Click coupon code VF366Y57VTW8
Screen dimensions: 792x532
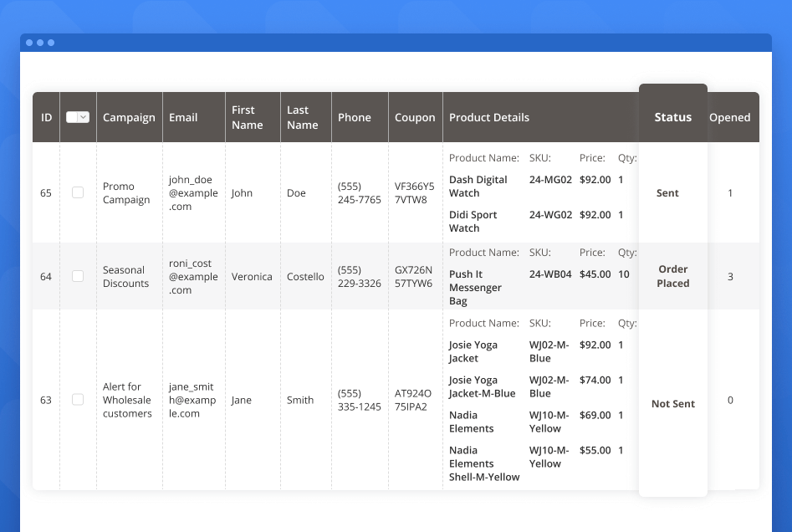[x=415, y=193]
